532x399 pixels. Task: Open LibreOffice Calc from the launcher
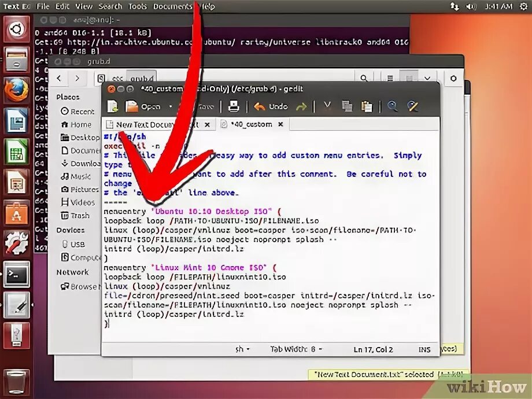(x=16, y=152)
